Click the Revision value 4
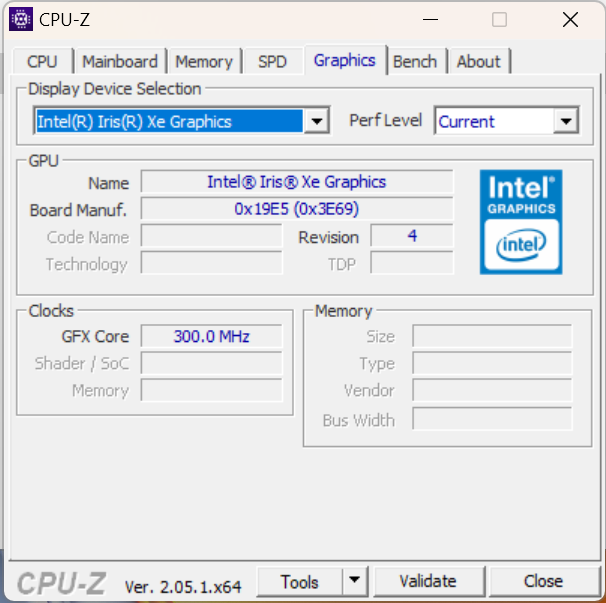Screen dimensions: 606x603 [x=412, y=236]
